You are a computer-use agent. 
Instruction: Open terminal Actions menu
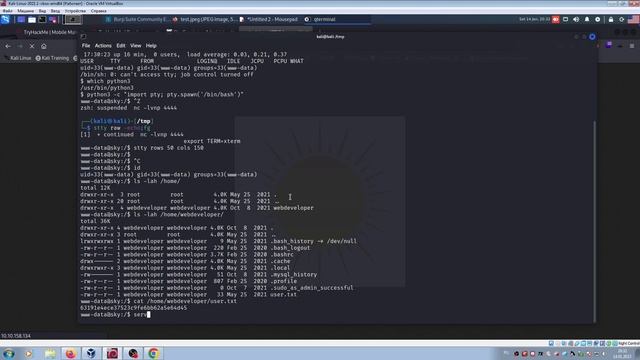(x=103, y=46)
